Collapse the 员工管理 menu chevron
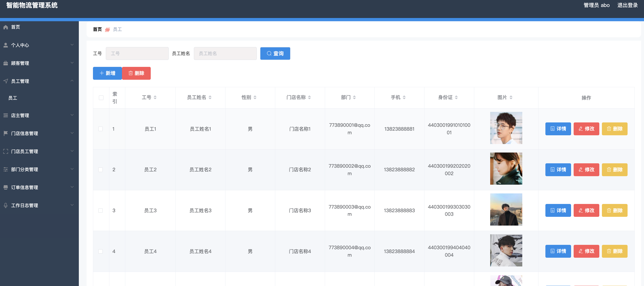644x286 pixels. tap(72, 81)
